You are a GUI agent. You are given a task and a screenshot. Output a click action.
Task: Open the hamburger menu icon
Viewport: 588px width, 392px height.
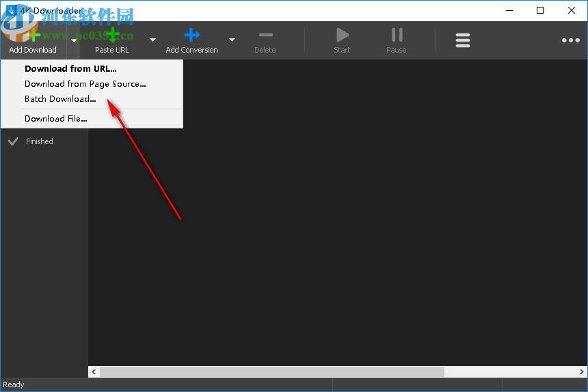coord(463,40)
